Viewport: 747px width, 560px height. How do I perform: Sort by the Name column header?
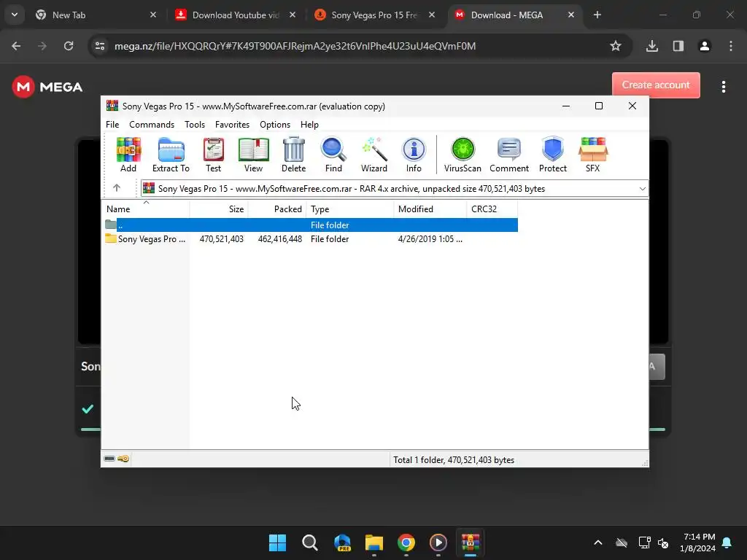click(146, 209)
